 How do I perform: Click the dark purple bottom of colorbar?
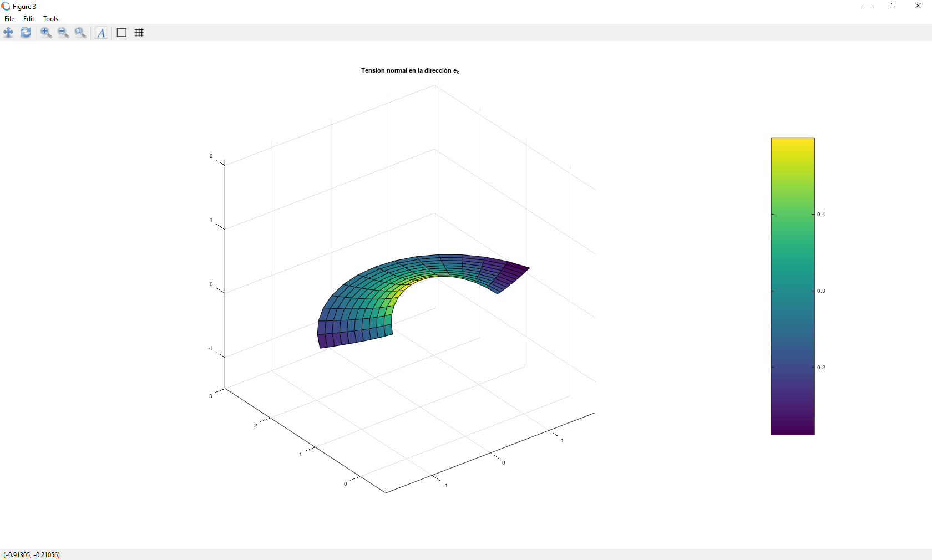pos(792,427)
